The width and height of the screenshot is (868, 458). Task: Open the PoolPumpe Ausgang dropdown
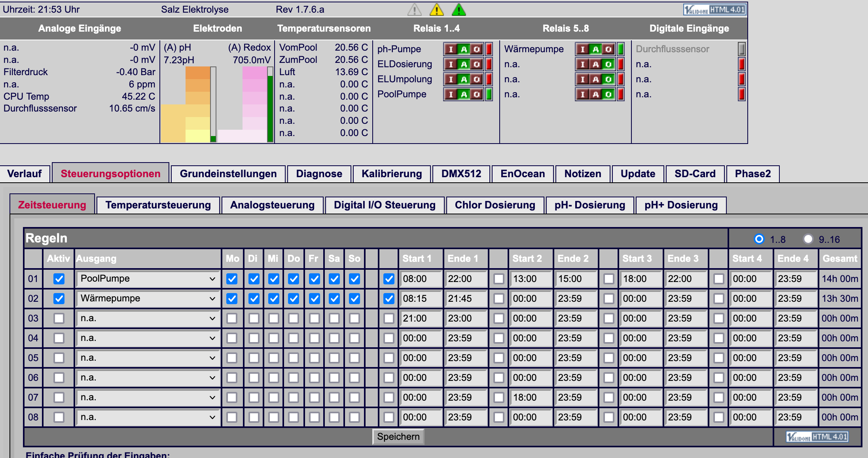click(148, 279)
